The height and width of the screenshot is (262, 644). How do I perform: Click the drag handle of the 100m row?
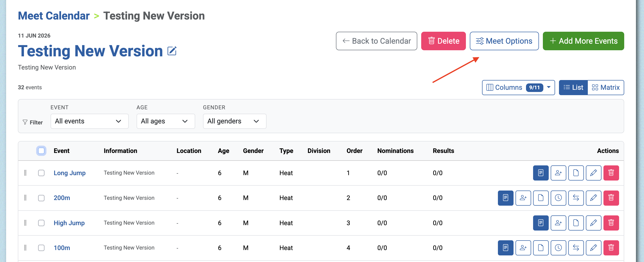point(25,248)
